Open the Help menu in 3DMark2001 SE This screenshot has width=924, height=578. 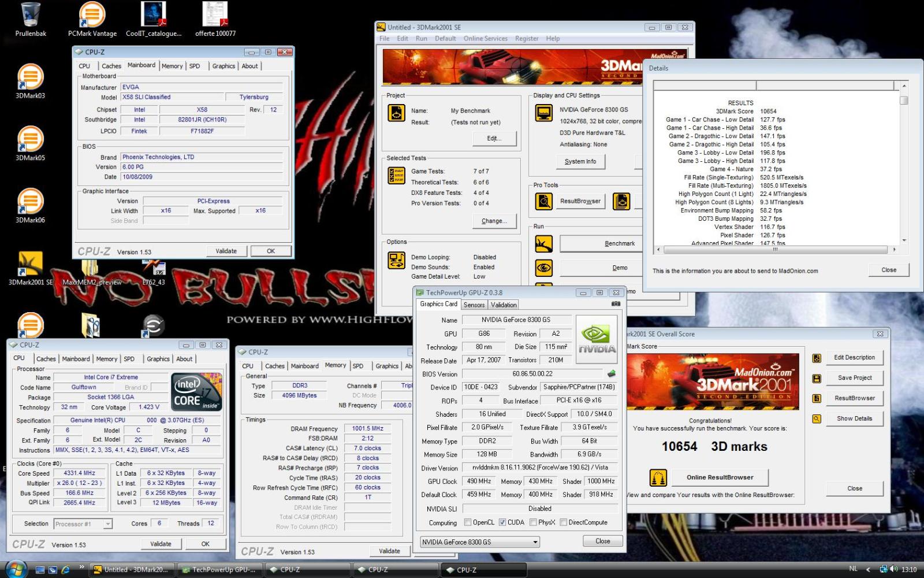[553, 39]
